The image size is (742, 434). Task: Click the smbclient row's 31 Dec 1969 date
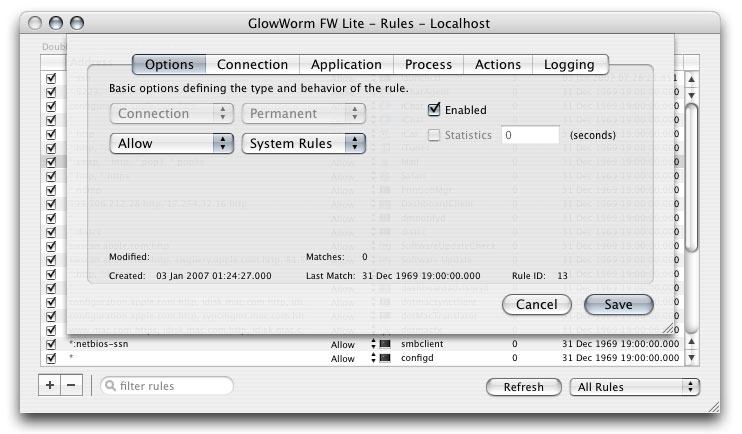tap(620, 344)
